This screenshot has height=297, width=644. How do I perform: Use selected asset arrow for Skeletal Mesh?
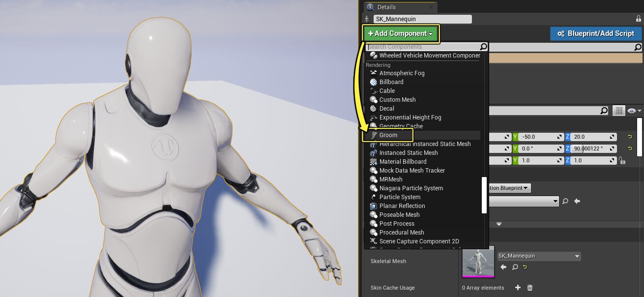(503, 267)
